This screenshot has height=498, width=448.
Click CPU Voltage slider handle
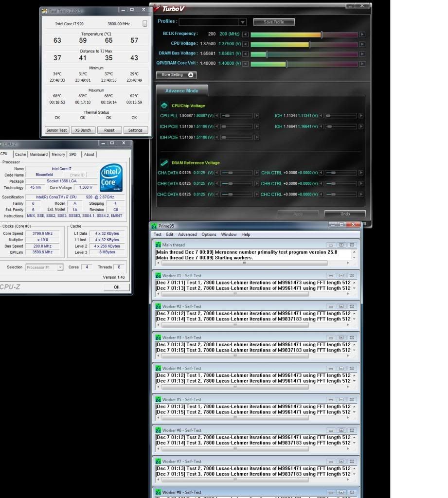pyautogui.click(x=309, y=44)
